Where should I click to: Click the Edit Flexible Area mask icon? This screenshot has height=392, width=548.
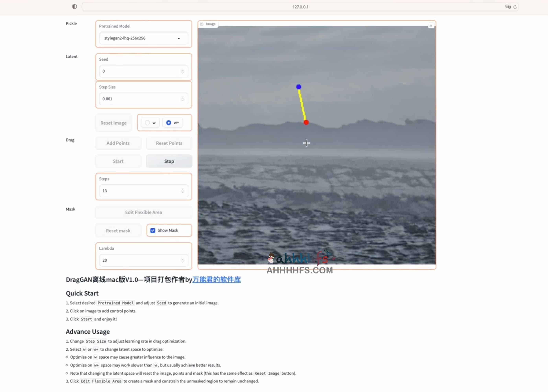[x=143, y=212]
